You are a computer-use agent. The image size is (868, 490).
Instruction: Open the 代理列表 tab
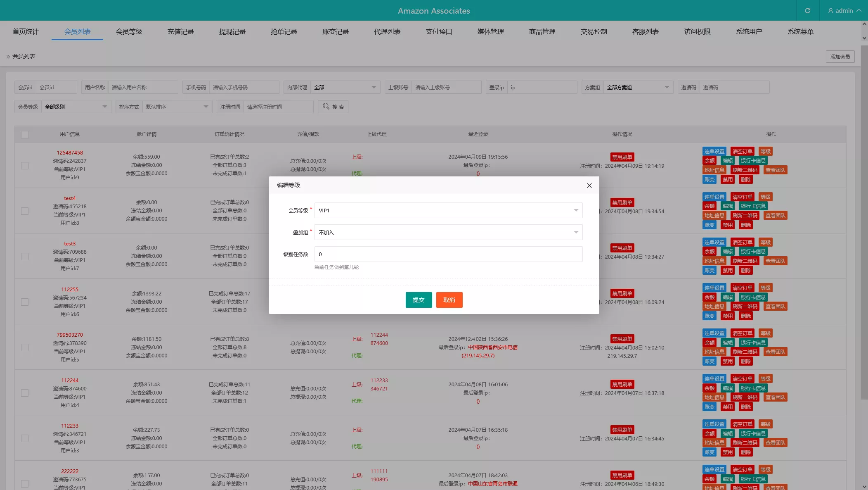point(387,32)
